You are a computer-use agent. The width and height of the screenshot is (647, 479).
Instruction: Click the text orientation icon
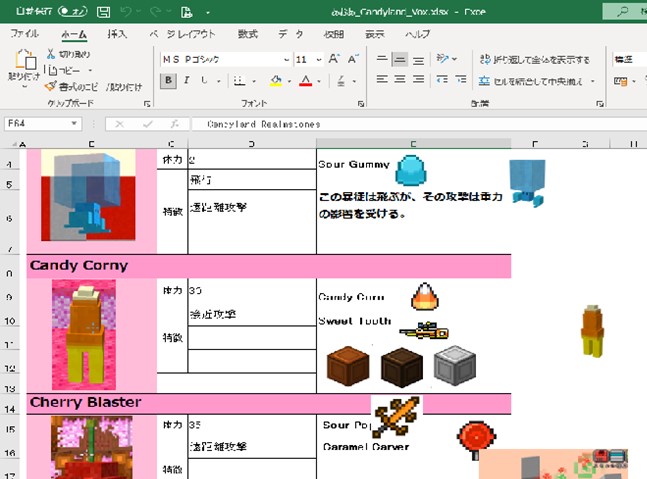pos(443,59)
